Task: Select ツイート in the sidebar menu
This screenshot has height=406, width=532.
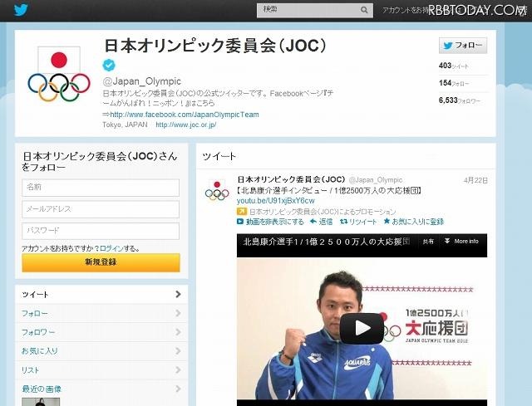Action: [101, 295]
